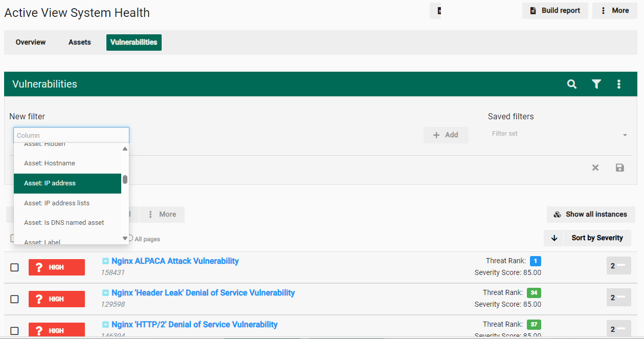The image size is (644, 339).
Task: Click the Column filter input field
Action: click(71, 135)
